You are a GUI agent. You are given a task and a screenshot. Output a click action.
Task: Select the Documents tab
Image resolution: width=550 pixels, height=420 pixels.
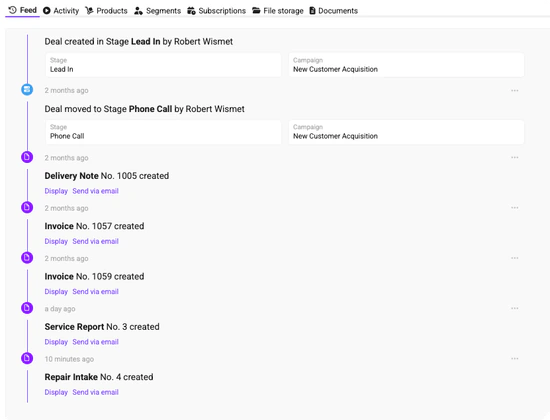(x=334, y=11)
